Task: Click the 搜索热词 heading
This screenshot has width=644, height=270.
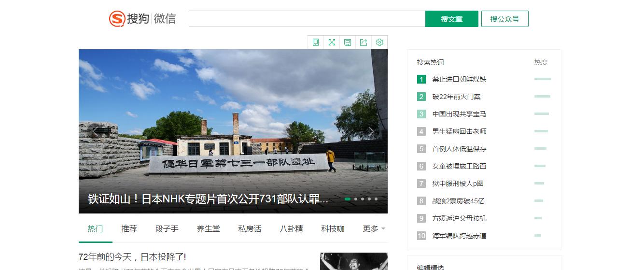Action: pyautogui.click(x=430, y=62)
